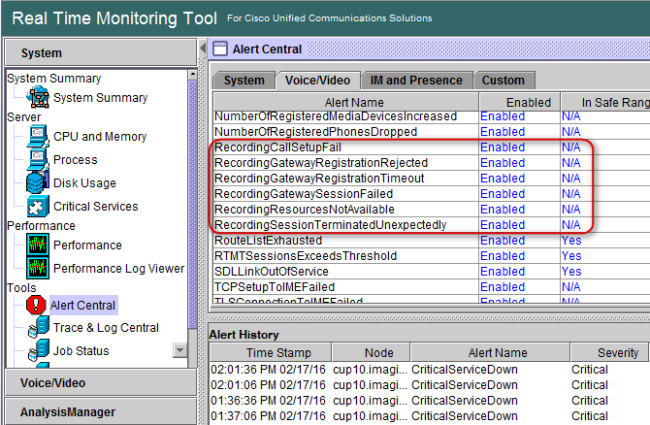Viewport: 650px width, 425px height.
Task: Click the CPU and Memory icon
Action: (x=39, y=136)
